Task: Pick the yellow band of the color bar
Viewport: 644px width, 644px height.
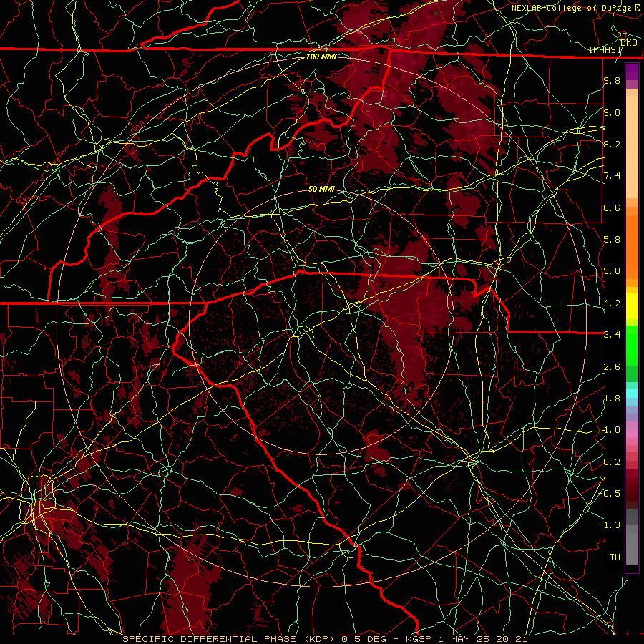Action: 632,306
